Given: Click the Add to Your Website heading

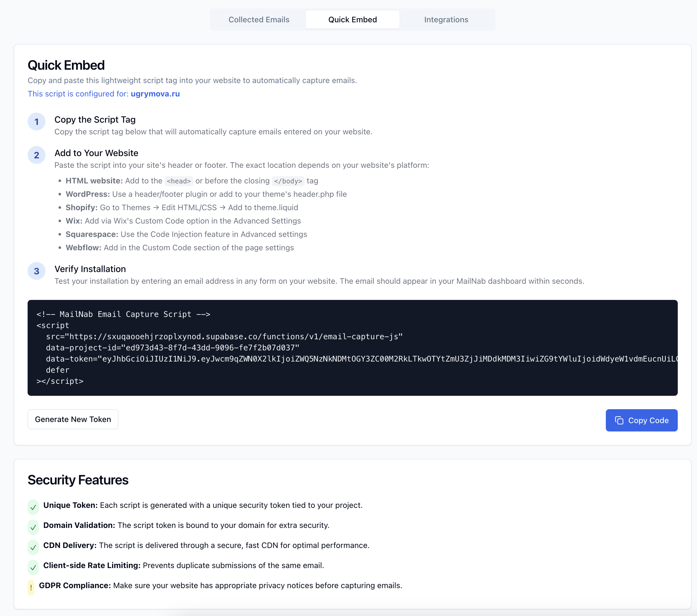Looking at the screenshot, I should tap(96, 153).
